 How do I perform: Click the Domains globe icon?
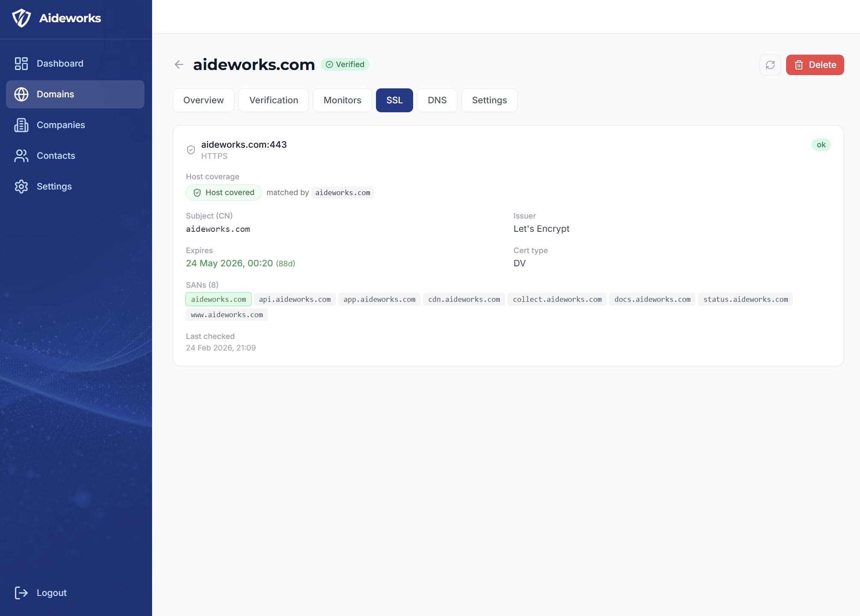pos(21,94)
